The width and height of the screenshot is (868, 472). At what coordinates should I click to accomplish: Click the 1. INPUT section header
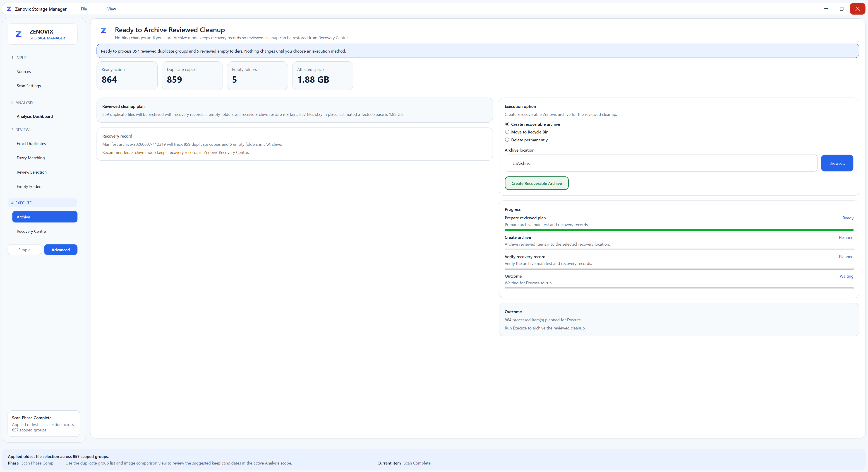(x=19, y=58)
